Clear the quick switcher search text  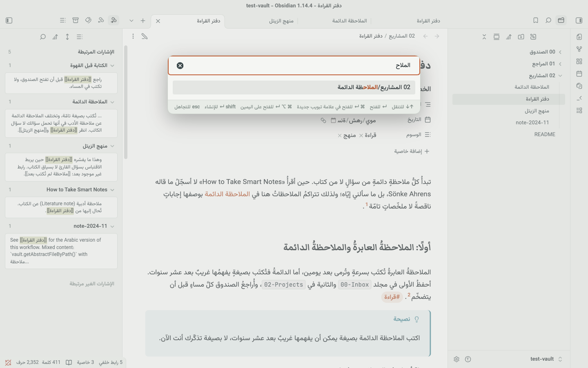coord(180,65)
